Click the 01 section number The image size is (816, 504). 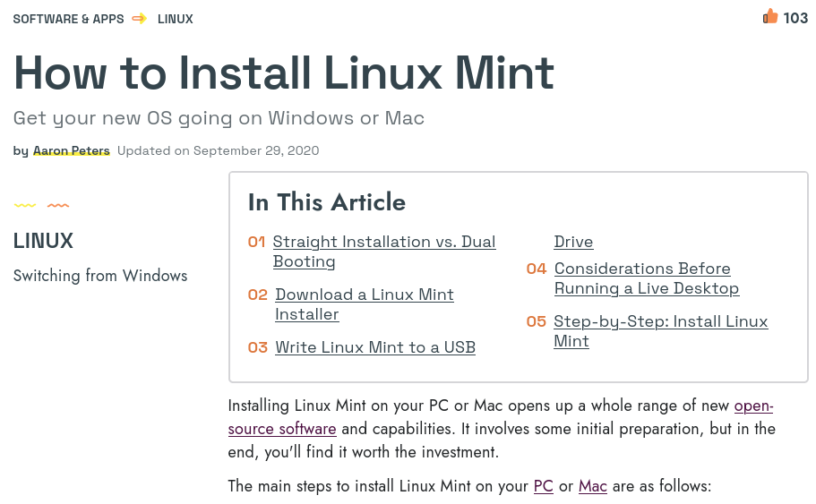256,242
